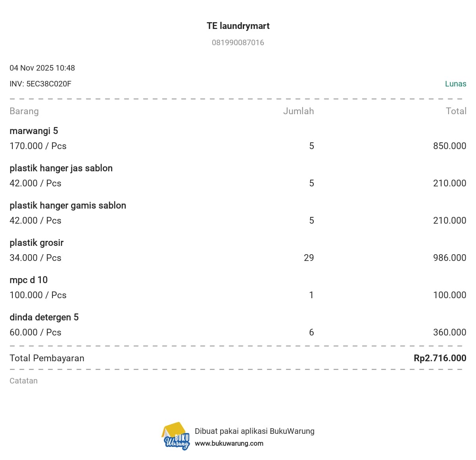Click the green Lunas payment status

point(455,84)
